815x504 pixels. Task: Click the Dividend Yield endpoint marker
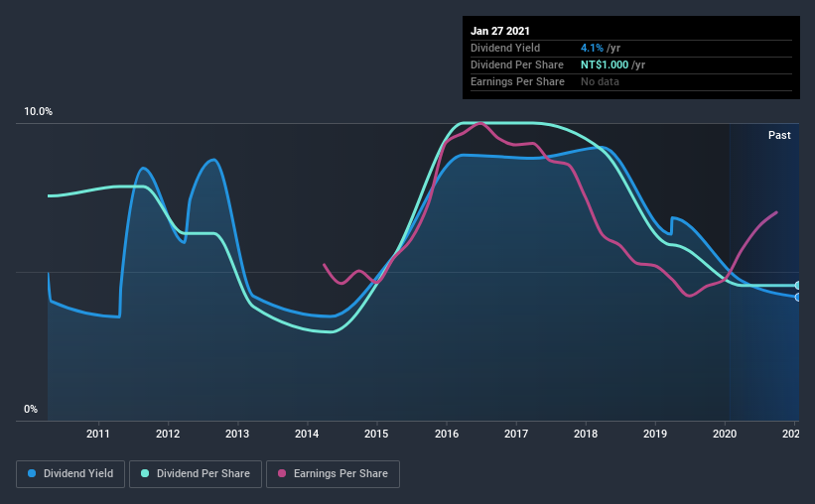tap(797, 298)
